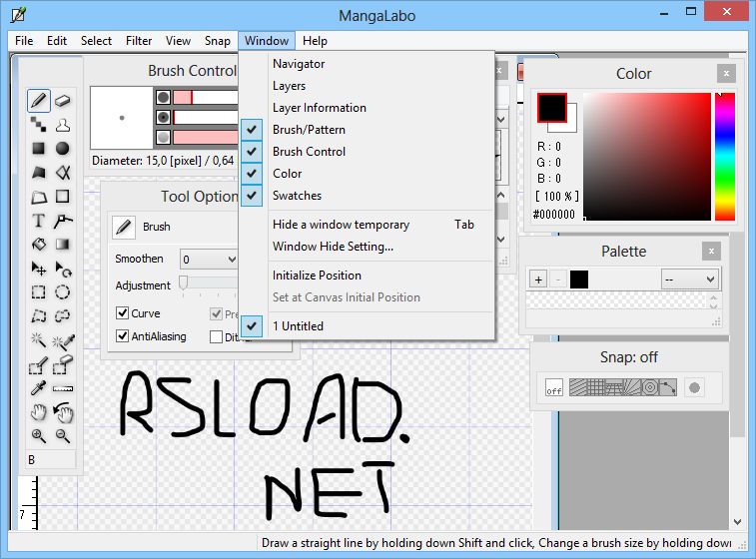Select the polygon lasso selection tool

[x=39, y=316]
